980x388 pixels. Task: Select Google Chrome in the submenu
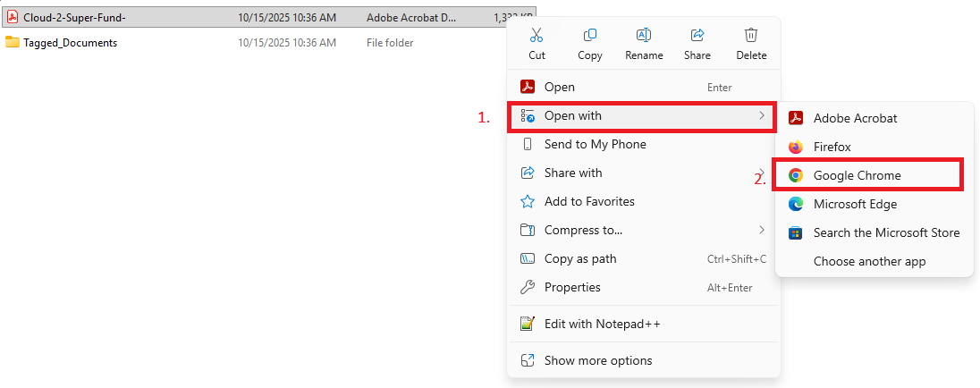tap(857, 175)
